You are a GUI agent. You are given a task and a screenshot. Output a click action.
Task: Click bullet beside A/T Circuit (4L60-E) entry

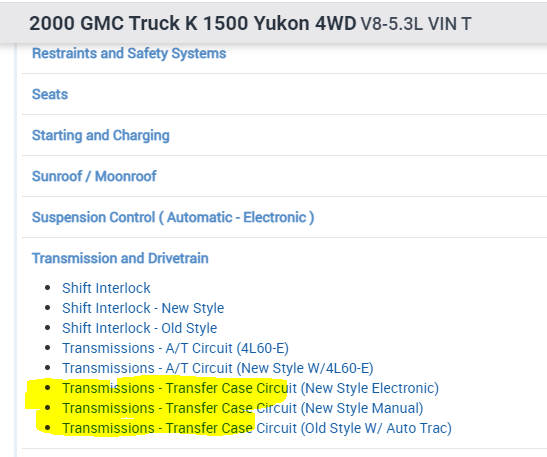pyautogui.click(x=48, y=348)
